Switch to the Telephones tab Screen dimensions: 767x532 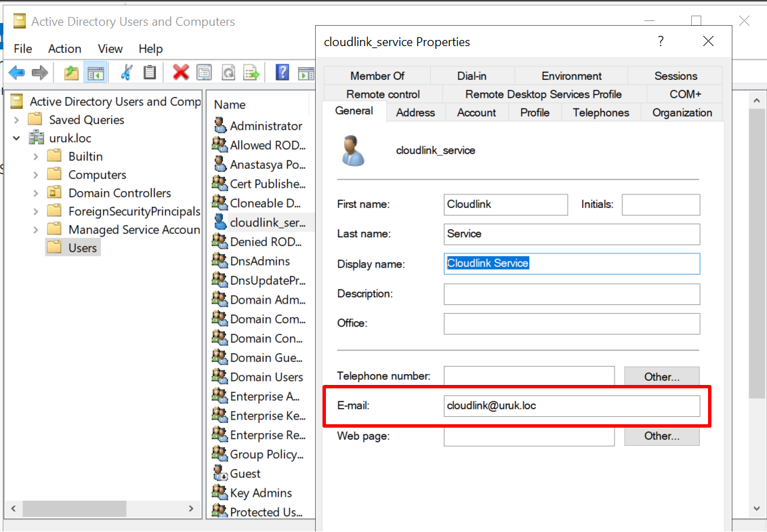(601, 112)
